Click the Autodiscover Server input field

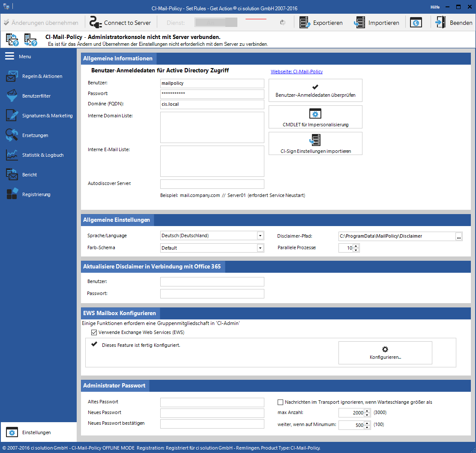[212, 184]
